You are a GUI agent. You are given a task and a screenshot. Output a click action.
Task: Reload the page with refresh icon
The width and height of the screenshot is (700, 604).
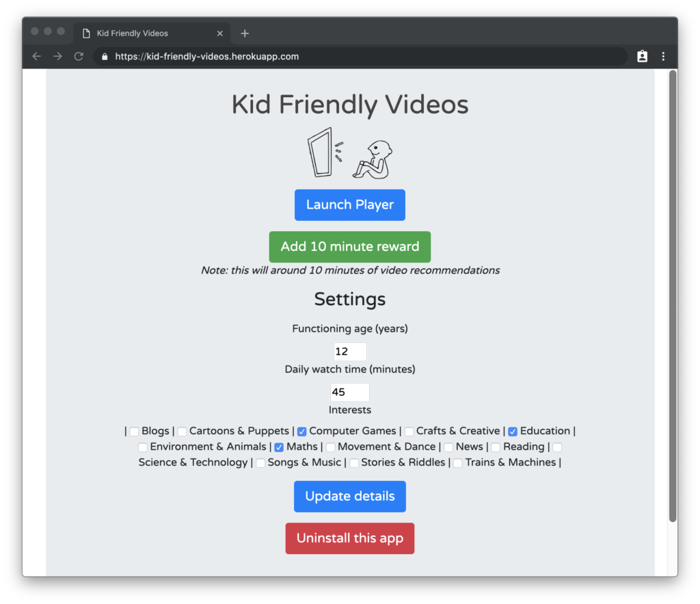click(x=79, y=57)
